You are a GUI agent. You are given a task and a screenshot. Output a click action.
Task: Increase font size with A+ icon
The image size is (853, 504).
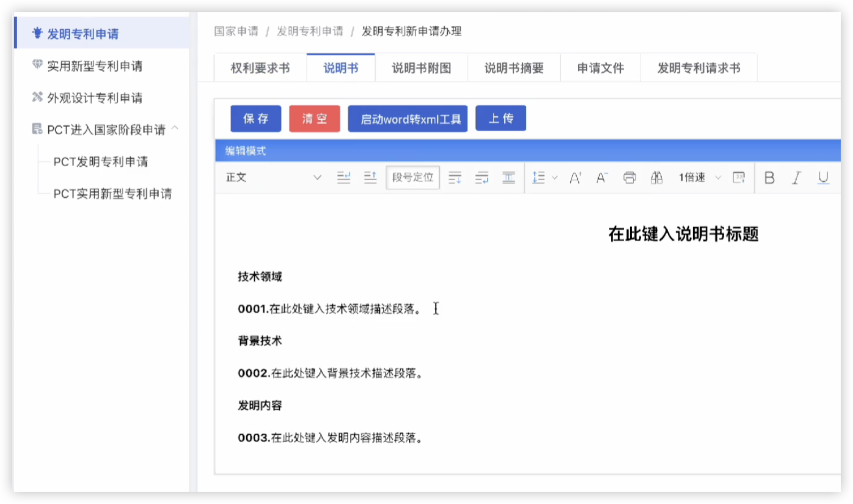pyautogui.click(x=575, y=178)
